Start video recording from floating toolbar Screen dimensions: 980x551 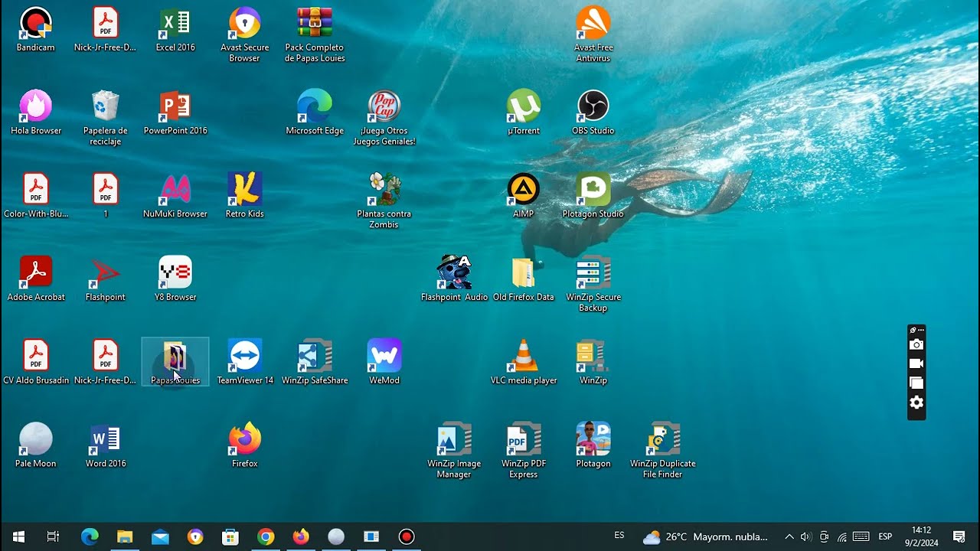click(916, 364)
